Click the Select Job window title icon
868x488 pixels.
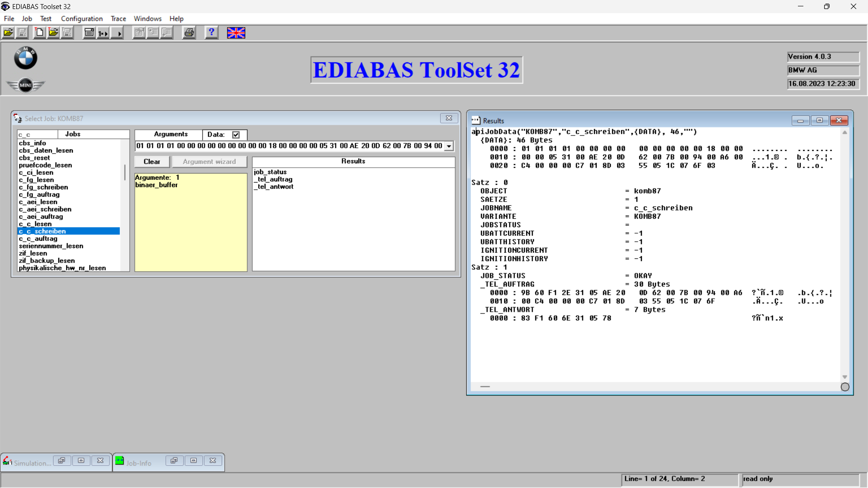[x=18, y=118]
